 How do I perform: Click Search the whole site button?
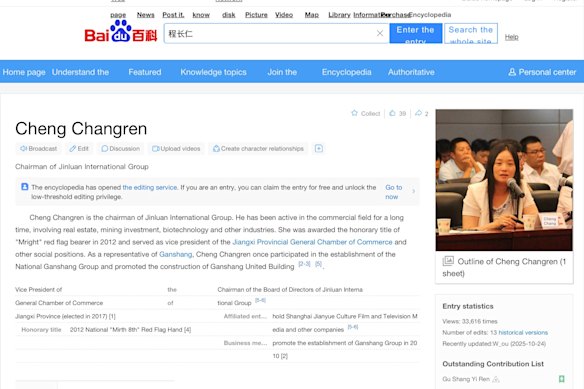click(x=471, y=33)
